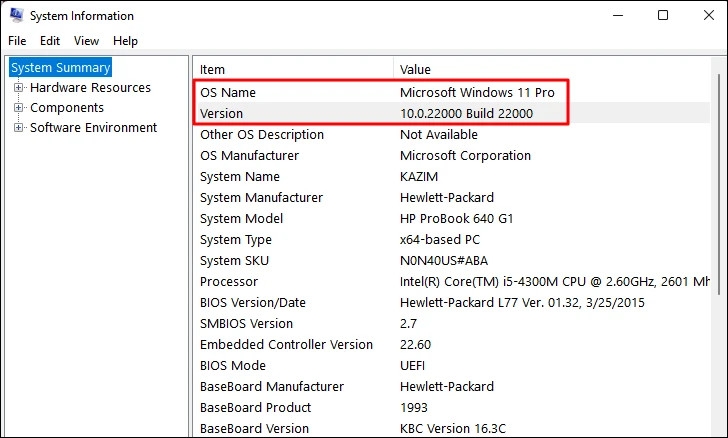Click the UEFI value
The height and width of the screenshot is (438, 728).
[x=412, y=366]
